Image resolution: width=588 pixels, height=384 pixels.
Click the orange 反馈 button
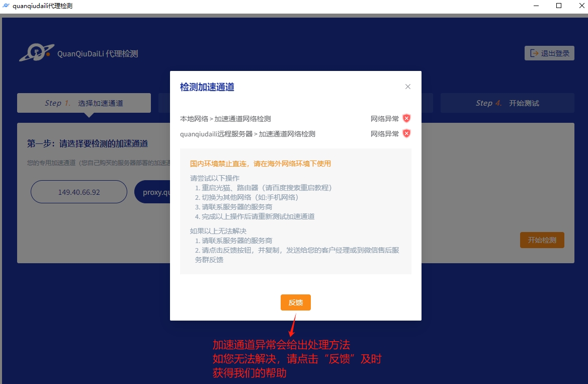point(295,302)
